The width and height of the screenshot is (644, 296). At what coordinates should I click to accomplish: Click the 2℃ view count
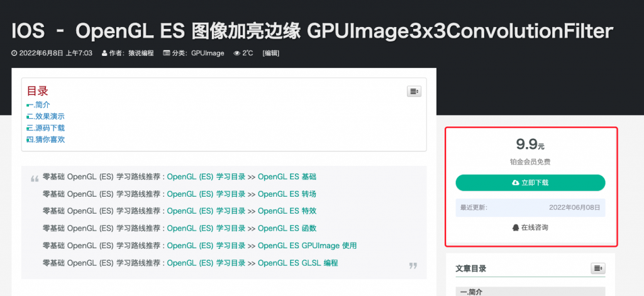pyautogui.click(x=248, y=53)
